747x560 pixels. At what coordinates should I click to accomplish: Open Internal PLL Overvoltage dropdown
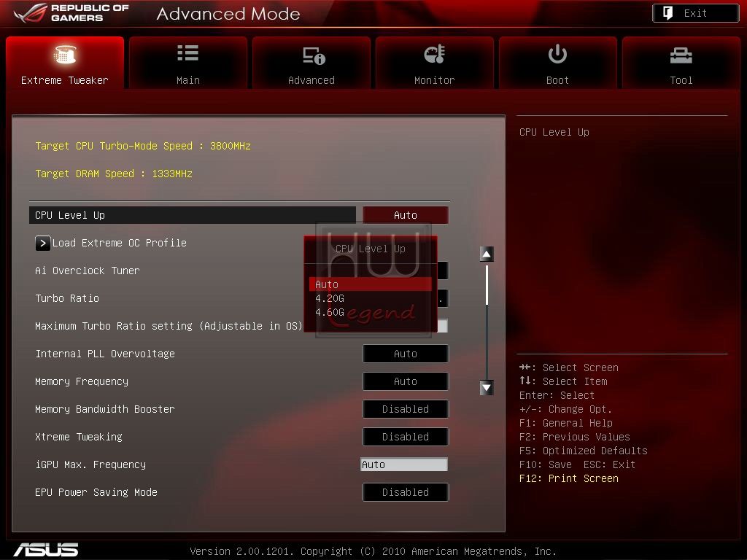(406, 354)
